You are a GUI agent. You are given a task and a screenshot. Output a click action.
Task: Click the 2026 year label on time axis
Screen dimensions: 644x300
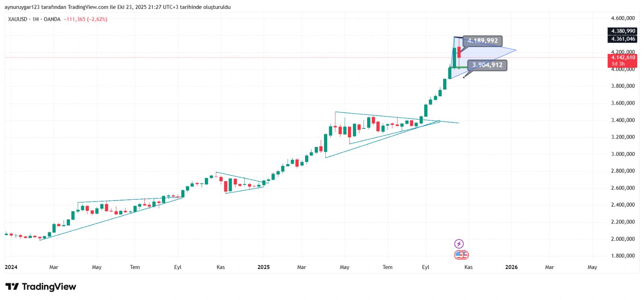tap(511, 267)
